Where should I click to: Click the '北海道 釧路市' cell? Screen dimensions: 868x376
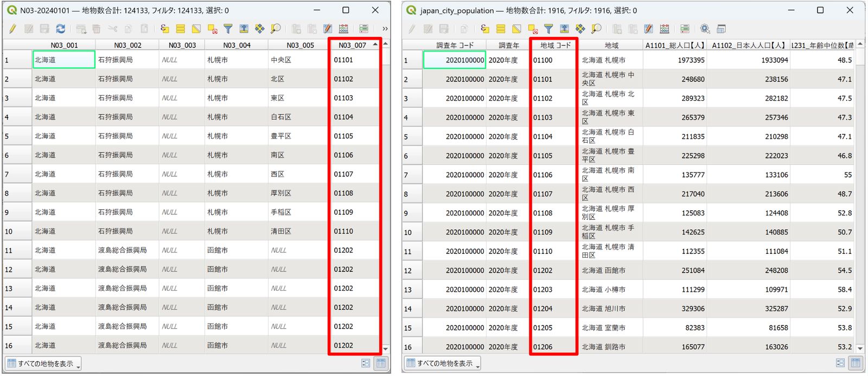[611, 347]
